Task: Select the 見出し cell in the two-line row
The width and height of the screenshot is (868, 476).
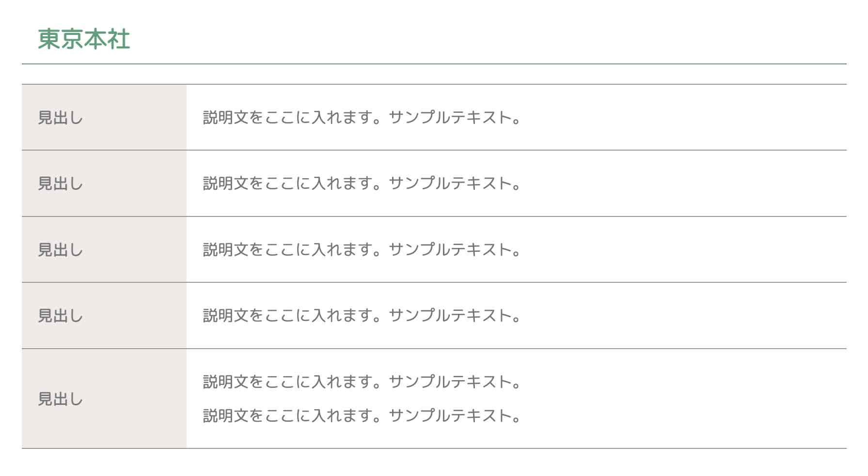Action: [61, 399]
